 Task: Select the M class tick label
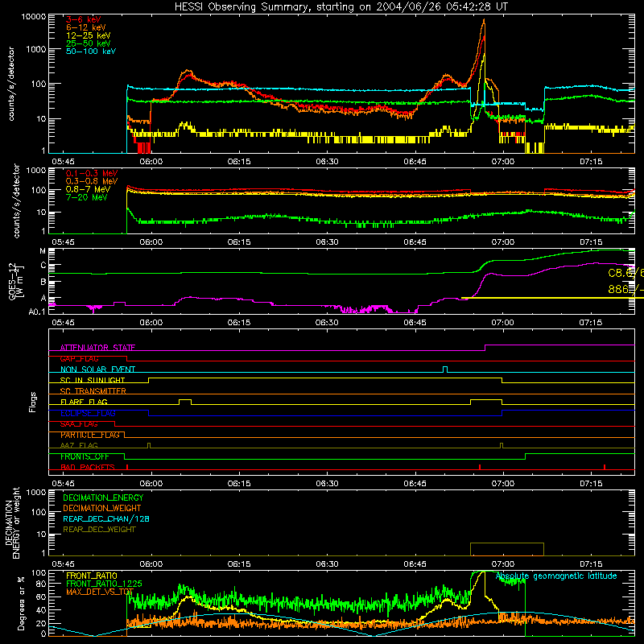(43, 251)
